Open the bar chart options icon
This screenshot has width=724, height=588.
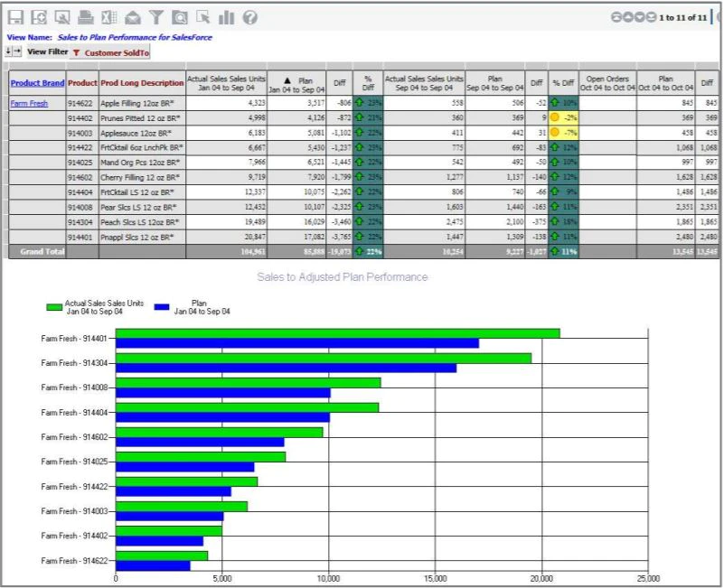point(226,17)
